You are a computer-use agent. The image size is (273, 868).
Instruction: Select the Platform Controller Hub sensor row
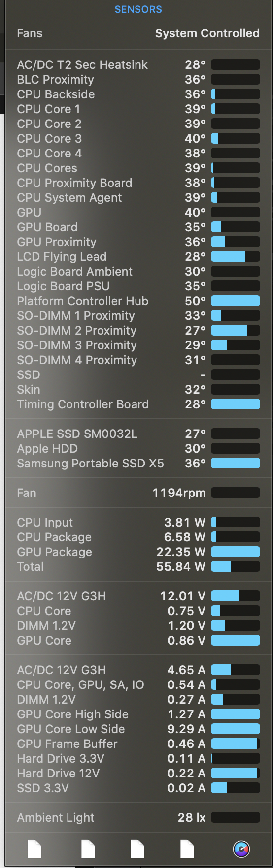[138, 301]
